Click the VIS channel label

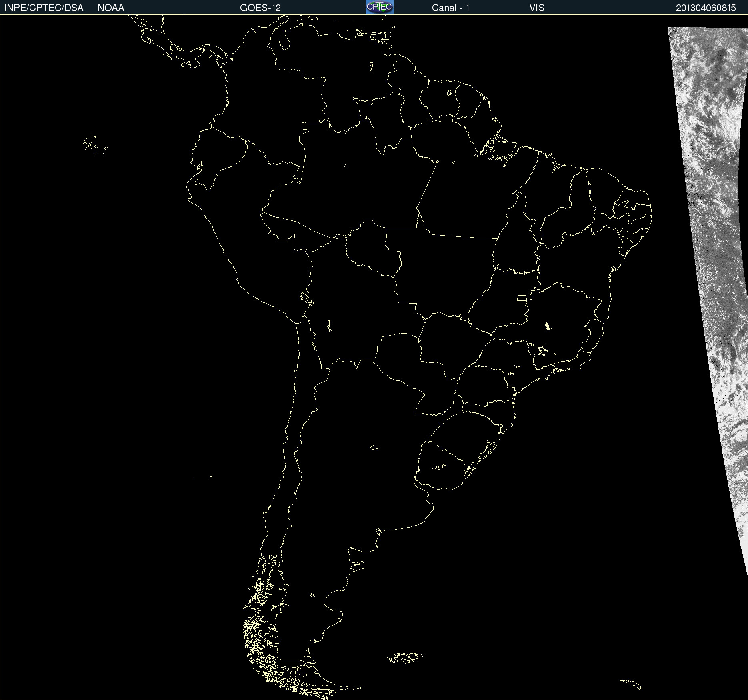537,8
